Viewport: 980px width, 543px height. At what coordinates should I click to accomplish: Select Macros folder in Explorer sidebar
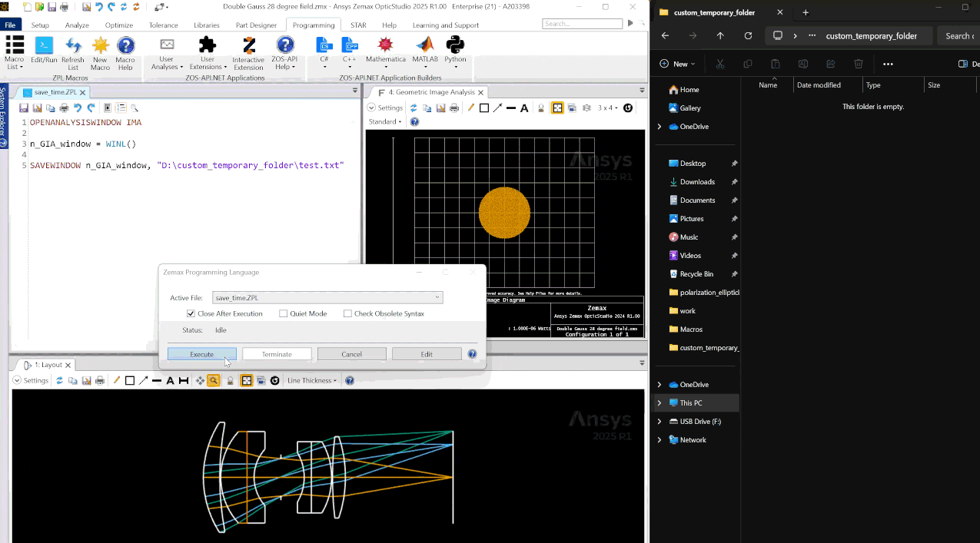(691, 329)
